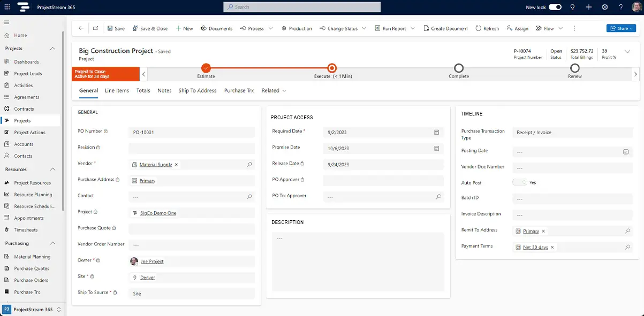This screenshot has width=644, height=316.
Task: Click the Assign command
Action: [x=517, y=28]
